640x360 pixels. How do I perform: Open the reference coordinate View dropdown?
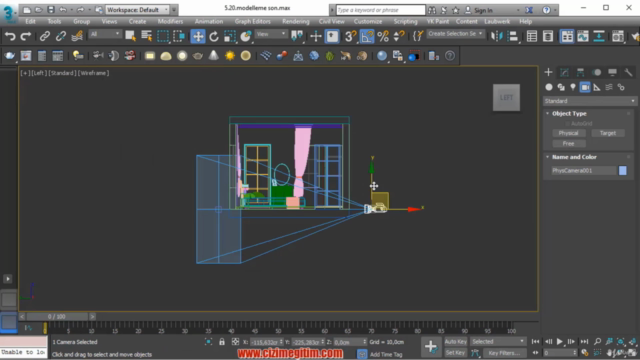tap(271, 34)
